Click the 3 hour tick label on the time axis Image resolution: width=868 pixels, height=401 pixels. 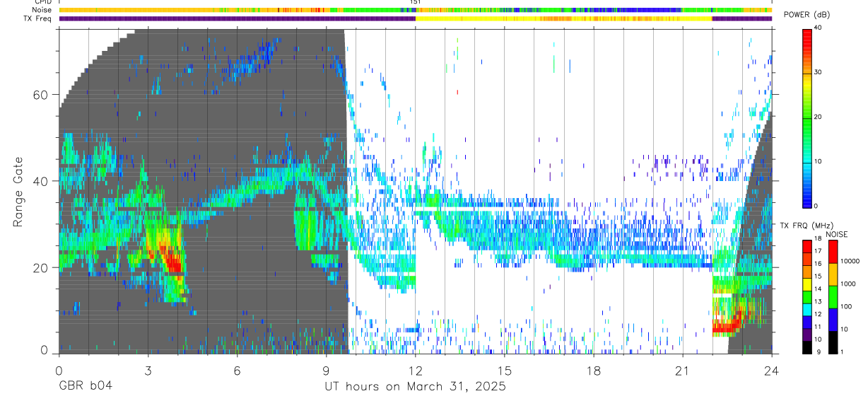[x=148, y=371]
